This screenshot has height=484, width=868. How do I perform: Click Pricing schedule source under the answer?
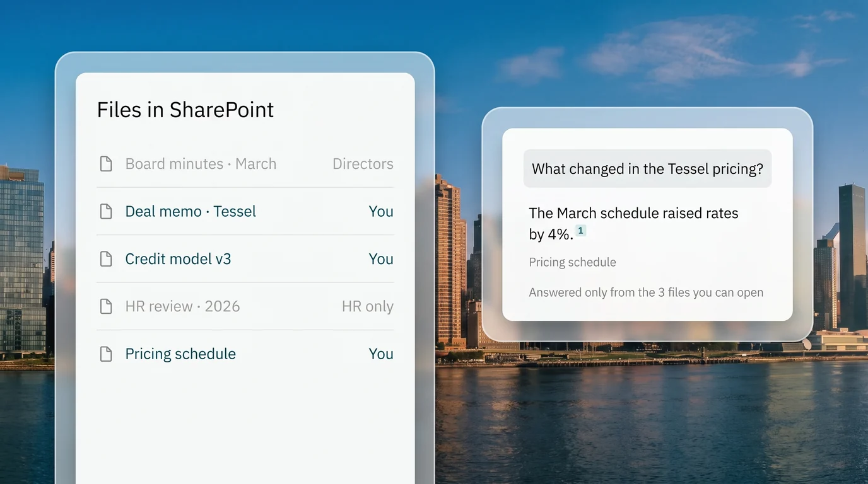click(x=572, y=262)
